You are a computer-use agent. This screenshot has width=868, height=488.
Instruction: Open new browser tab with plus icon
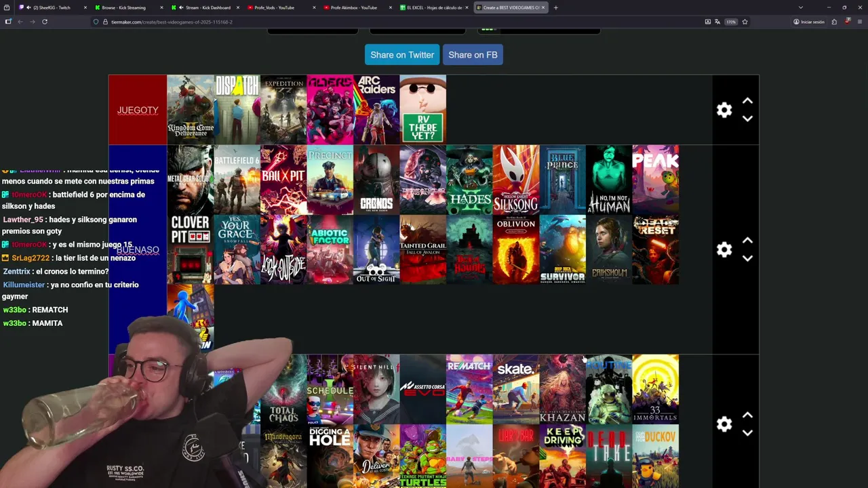[x=555, y=7]
